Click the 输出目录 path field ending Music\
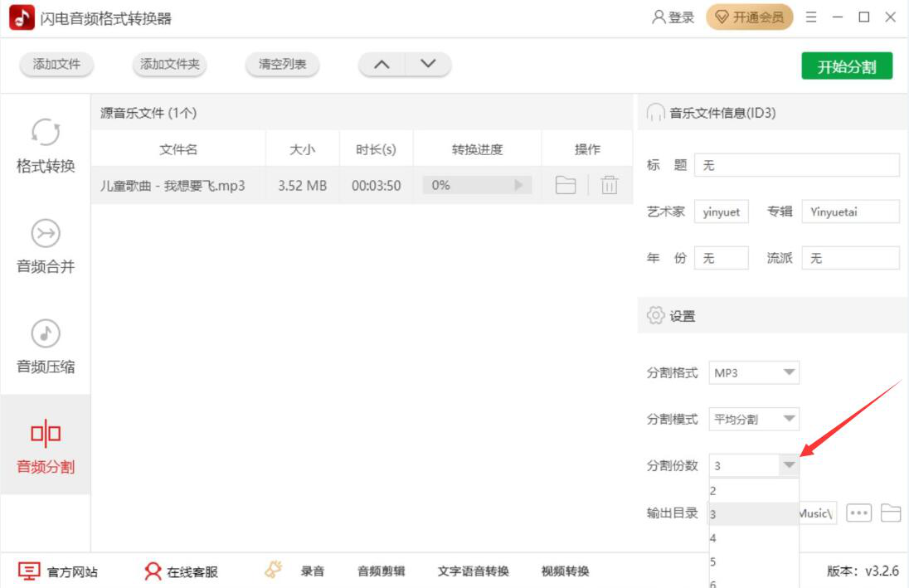Screen dimensions: 909x588 [x=818, y=513]
